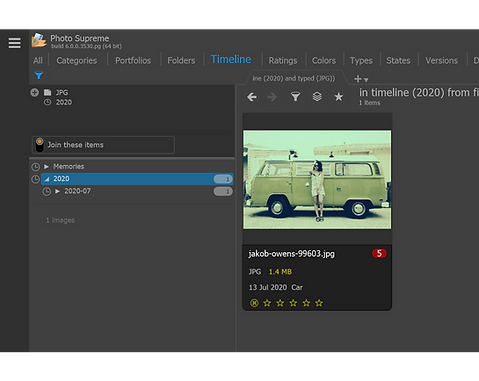The height and width of the screenshot is (381, 479).
Task: Open the hamburger main menu
Action: [14, 43]
